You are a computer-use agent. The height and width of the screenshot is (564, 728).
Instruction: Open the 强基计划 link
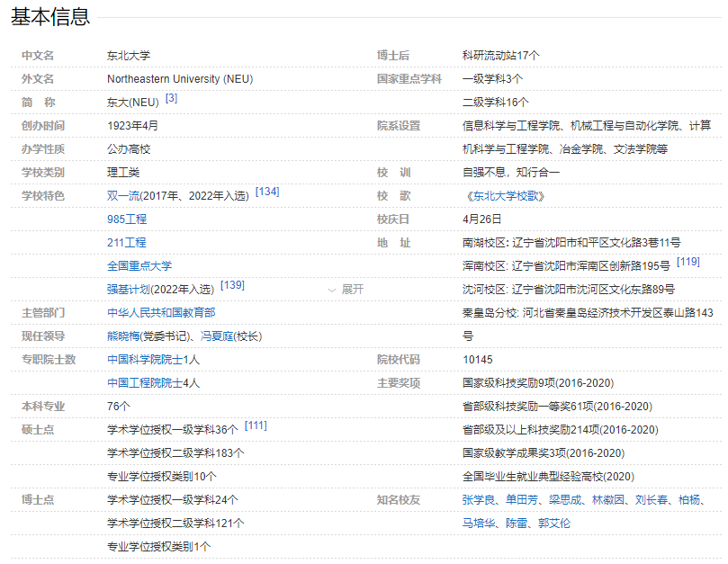coord(129,290)
